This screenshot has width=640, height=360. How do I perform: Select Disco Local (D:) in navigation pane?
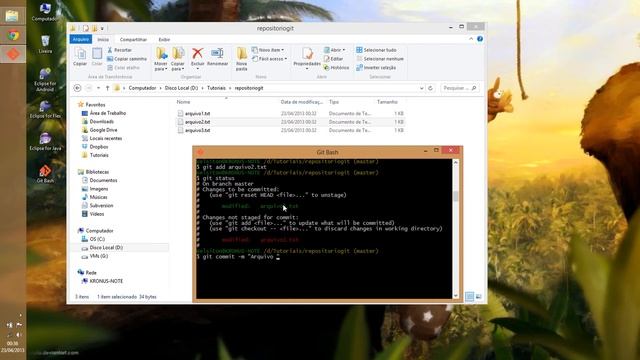(x=106, y=248)
